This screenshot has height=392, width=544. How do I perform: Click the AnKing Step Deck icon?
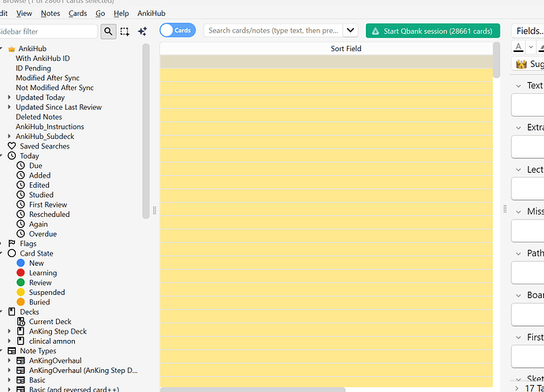(x=20, y=331)
